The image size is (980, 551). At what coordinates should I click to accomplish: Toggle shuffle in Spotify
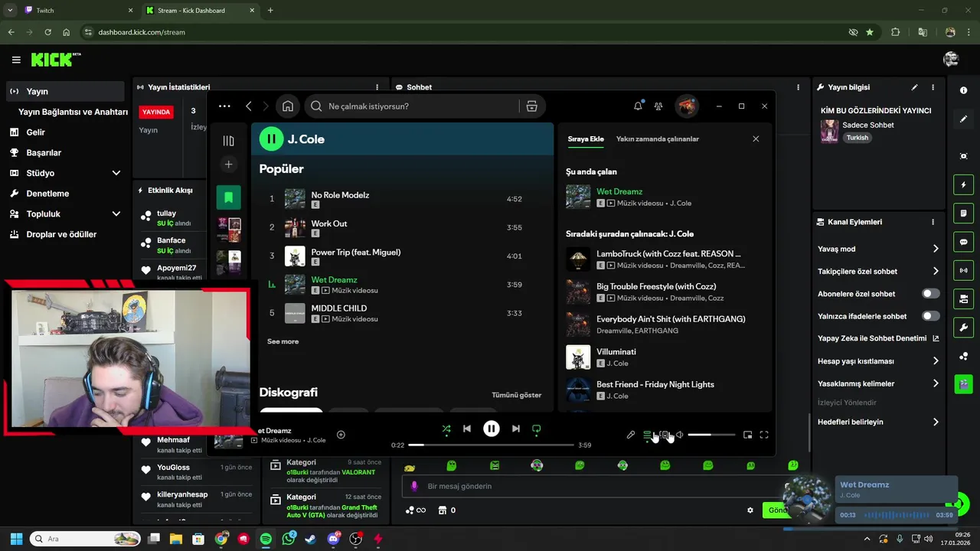446,429
